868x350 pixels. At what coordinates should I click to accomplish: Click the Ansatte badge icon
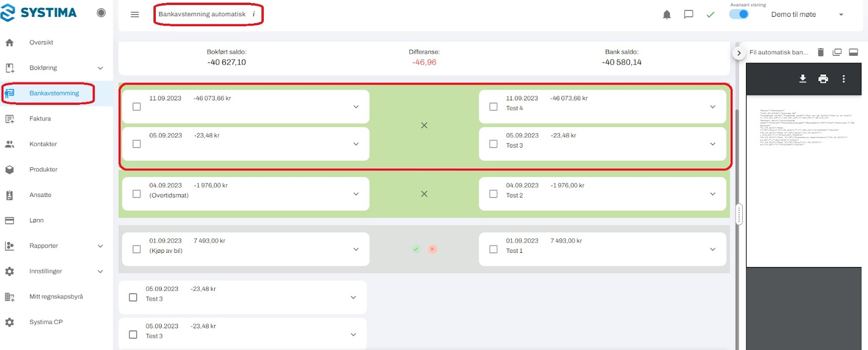pos(10,195)
